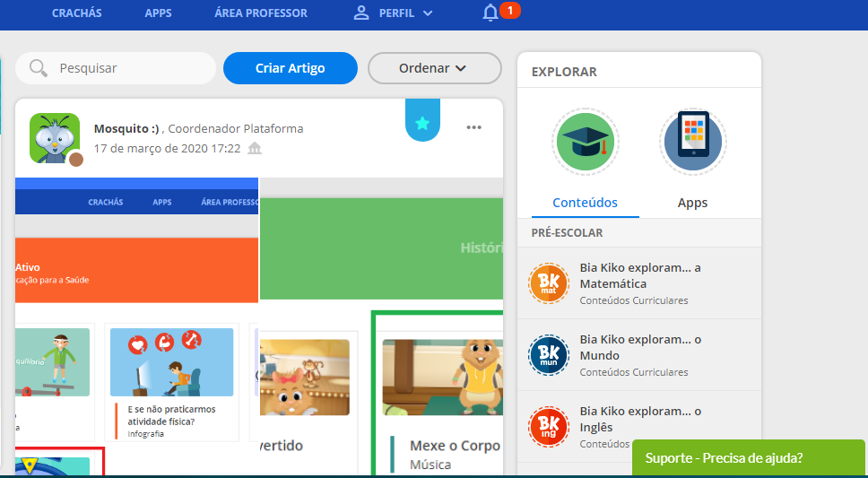The image size is (868, 478).
Task: Open the BK mun Mundo icon
Action: click(x=549, y=355)
